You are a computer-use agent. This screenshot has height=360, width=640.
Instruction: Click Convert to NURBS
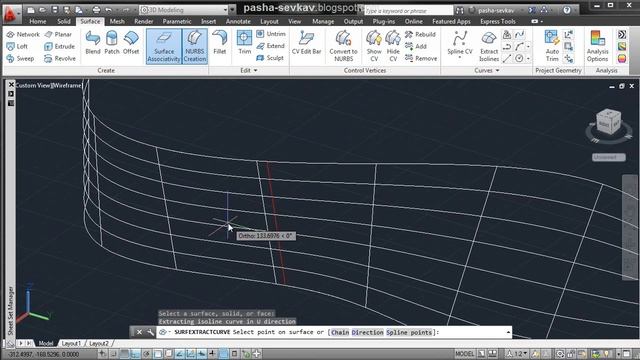click(x=343, y=46)
